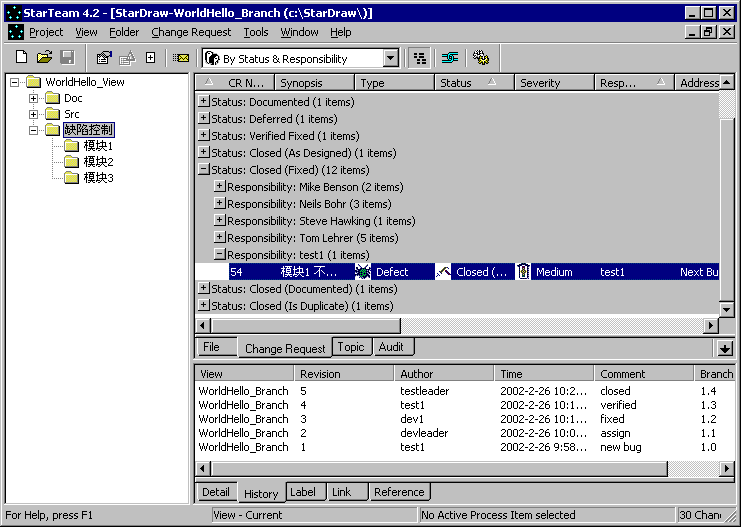The image size is (741, 527).
Task: Switch to the Topic tab
Action: (x=351, y=347)
